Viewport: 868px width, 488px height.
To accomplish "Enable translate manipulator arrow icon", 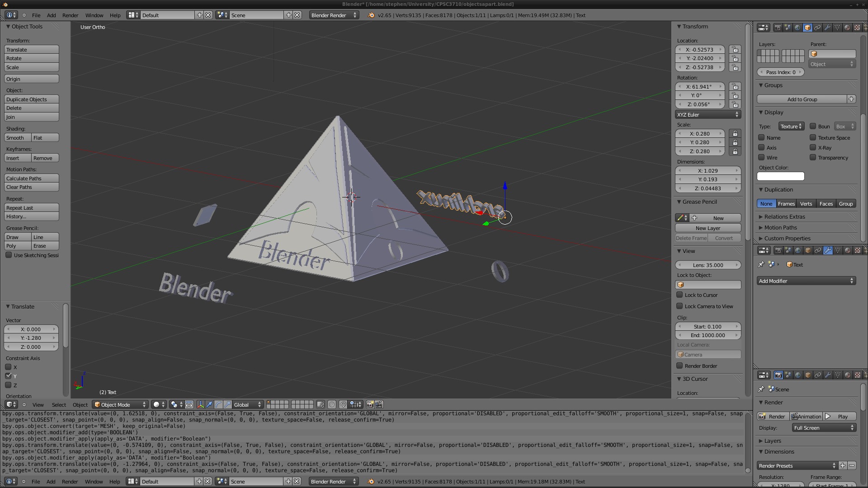I will (209, 404).
